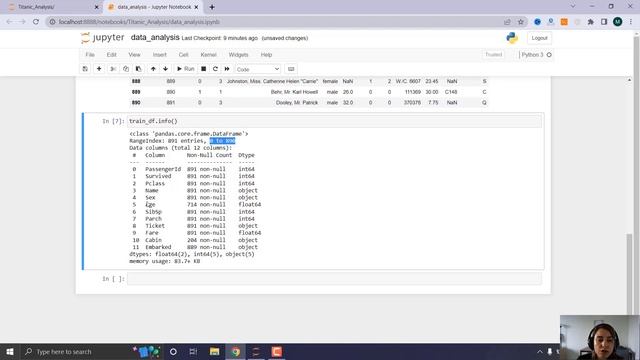
Task: Click 'Dooley, Mr. Patrick' table cell
Action: (x=297, y=102)
